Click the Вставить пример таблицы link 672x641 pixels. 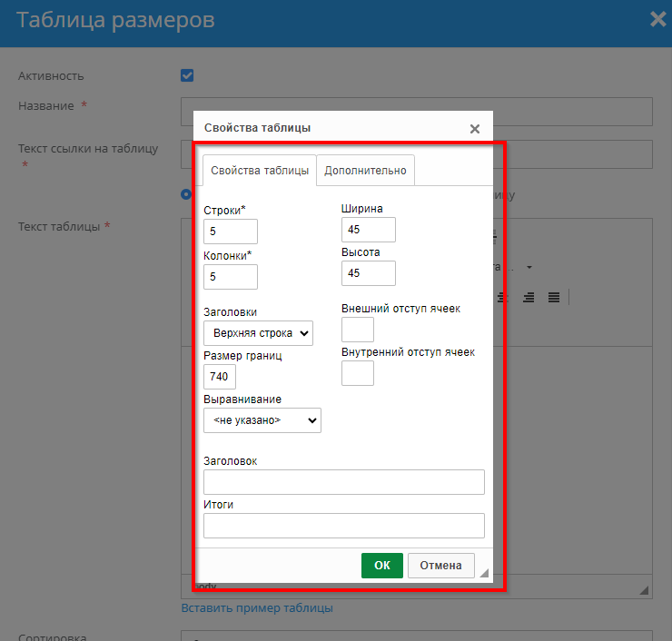pos(257,607)
